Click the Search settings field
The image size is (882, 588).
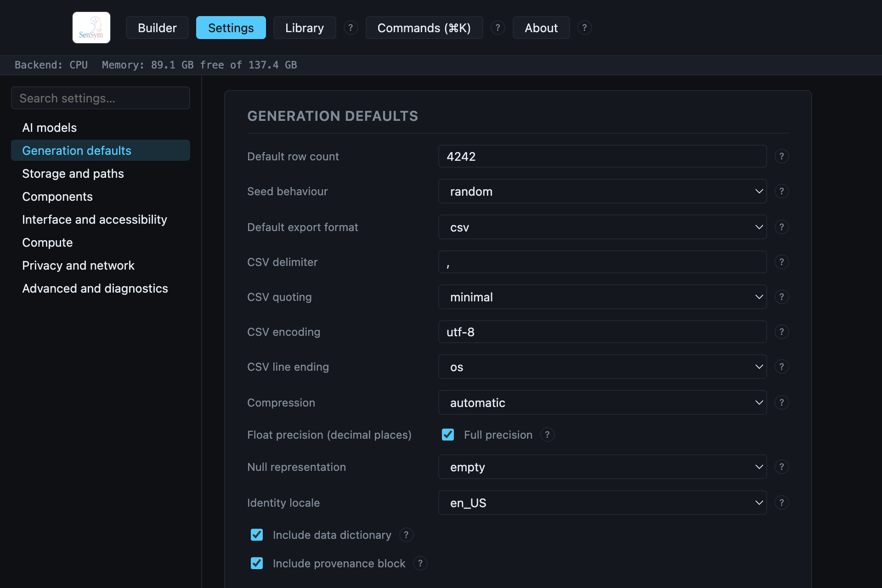tap(101, 98)
